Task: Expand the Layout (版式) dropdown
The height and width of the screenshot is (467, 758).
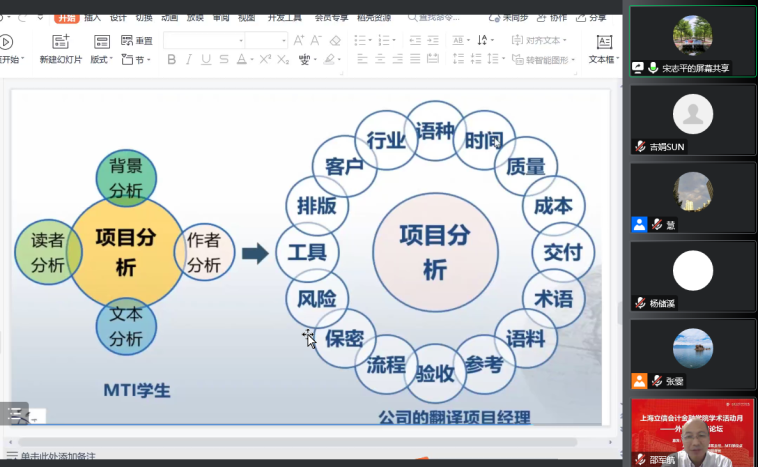Action: 102,60
